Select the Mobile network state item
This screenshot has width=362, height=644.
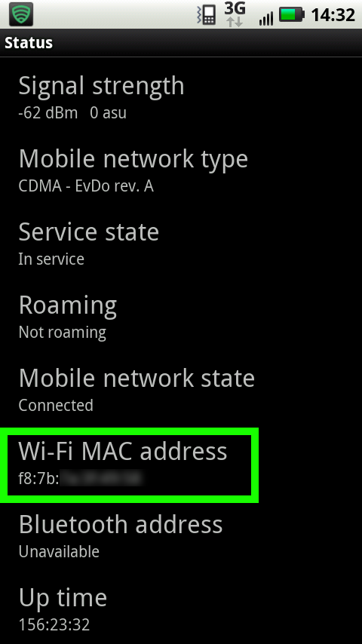tap(181, 389)
